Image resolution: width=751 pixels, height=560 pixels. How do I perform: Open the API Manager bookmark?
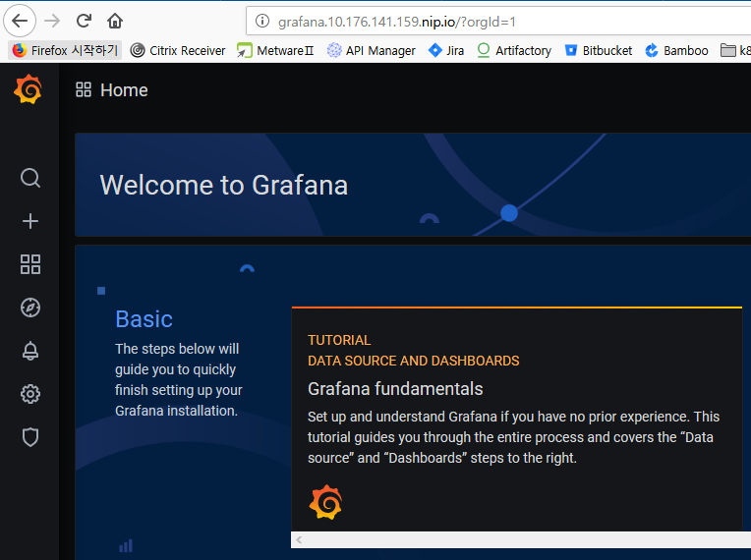pos(372,50)
